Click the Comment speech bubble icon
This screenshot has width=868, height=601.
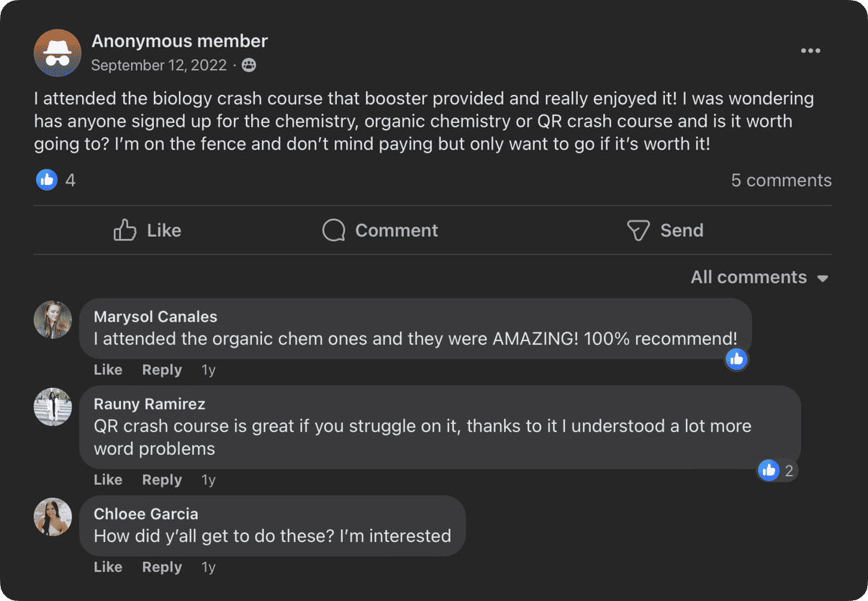point(333,230)
